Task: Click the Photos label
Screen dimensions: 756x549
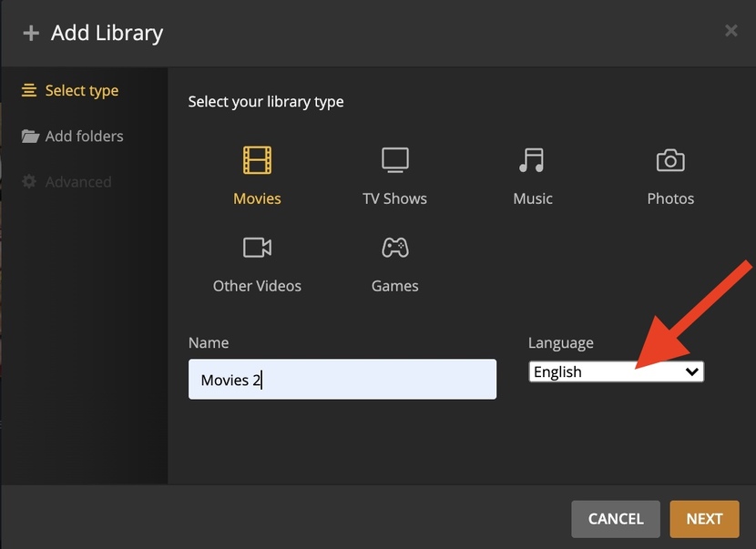Action: tap(670, 198)
